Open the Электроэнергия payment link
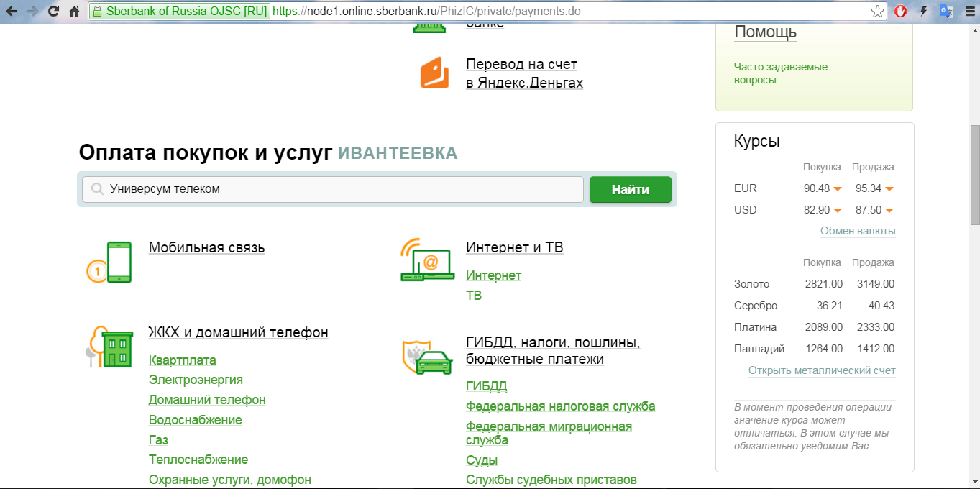980x489 pixels. coord(196,380)
